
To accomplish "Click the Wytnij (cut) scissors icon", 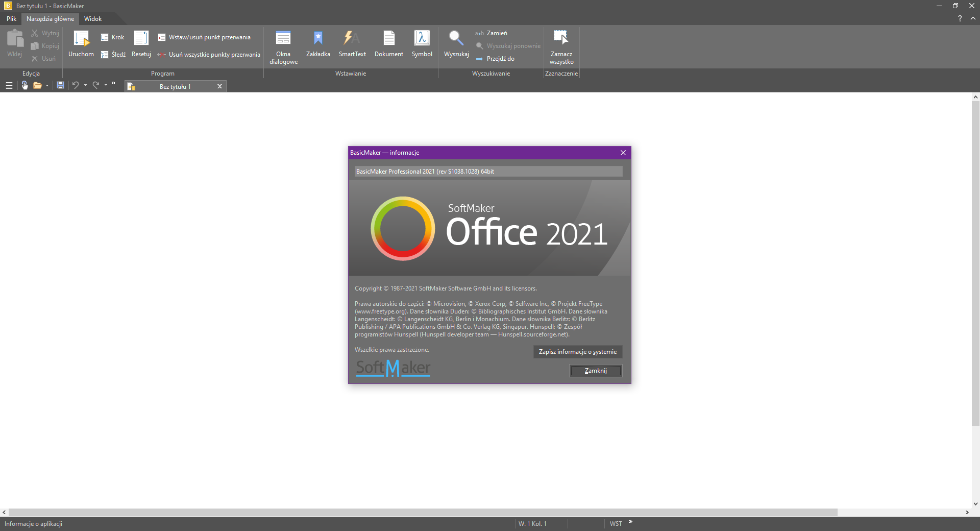I will (35, 33).
